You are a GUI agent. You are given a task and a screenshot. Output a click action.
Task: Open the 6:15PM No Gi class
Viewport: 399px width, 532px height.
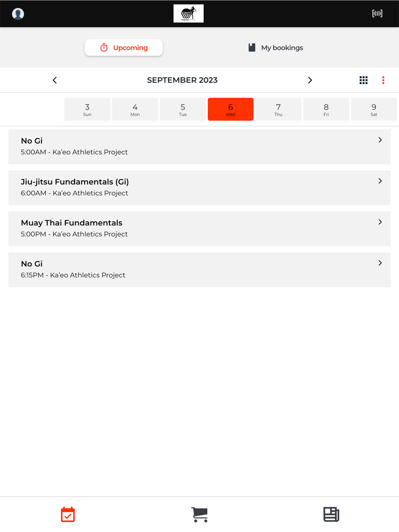[199, 270]
